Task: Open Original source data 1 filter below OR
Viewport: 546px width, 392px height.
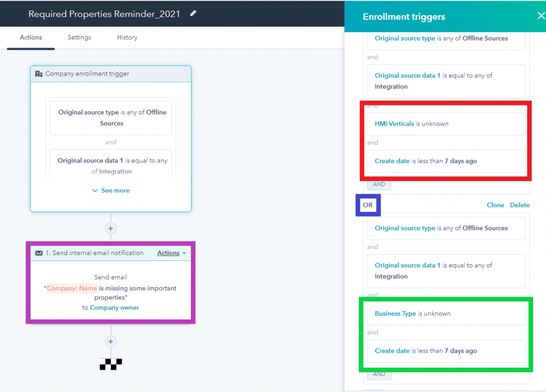Action: coord(446,271)
